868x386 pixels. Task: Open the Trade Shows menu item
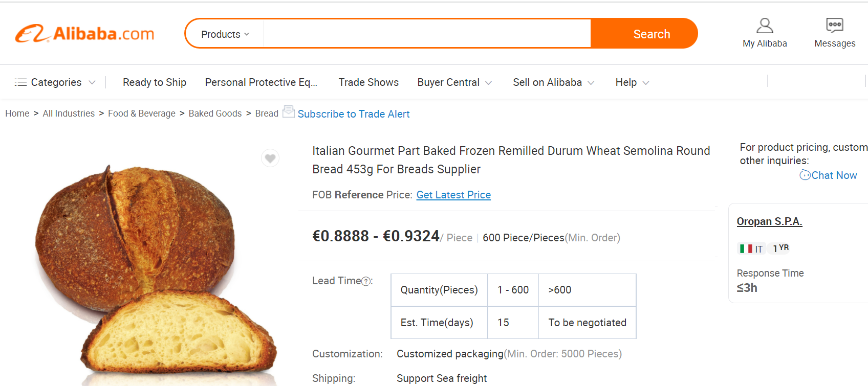tap(368, 82)
